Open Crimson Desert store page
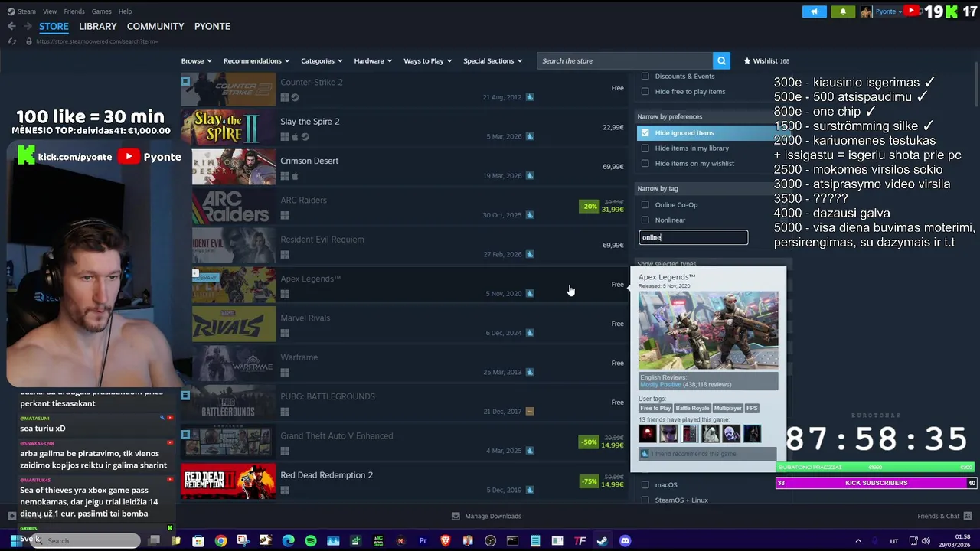Screen dimensions: 980x551 (404, 167)
